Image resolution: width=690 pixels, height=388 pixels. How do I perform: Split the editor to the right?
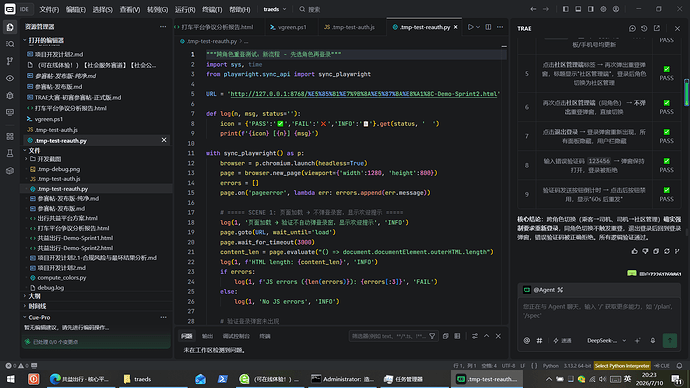point(488,27)
